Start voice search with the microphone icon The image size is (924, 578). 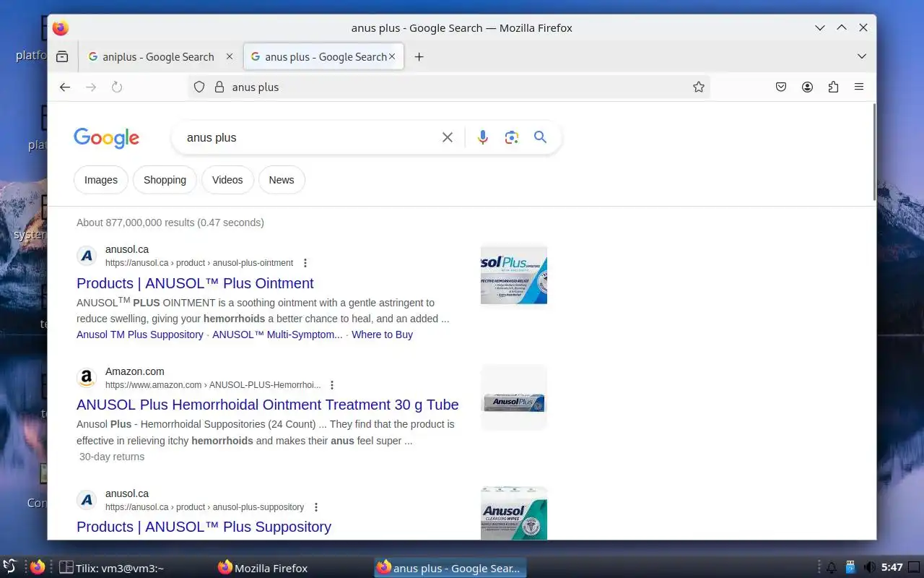[483, 137]
